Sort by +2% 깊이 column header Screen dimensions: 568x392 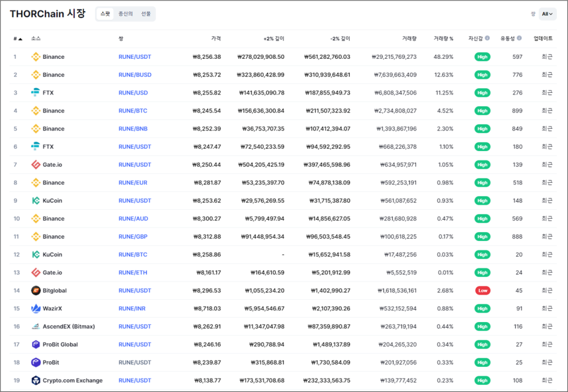(274, 38)
